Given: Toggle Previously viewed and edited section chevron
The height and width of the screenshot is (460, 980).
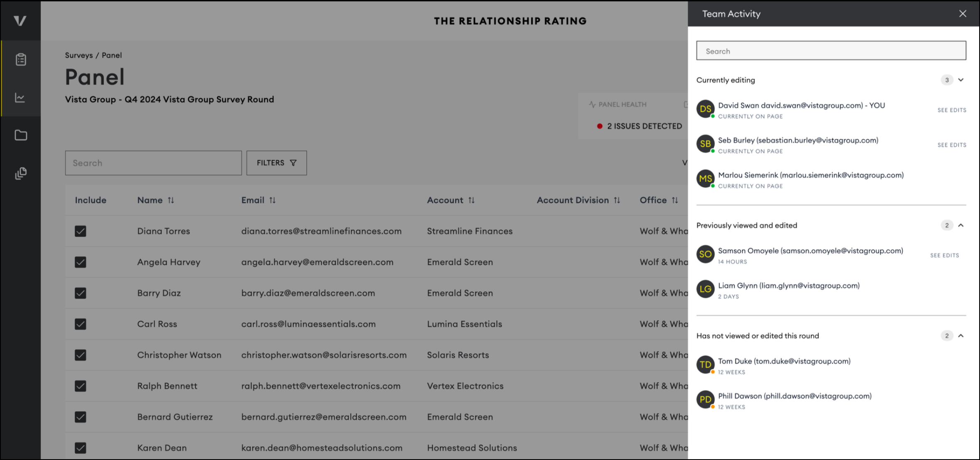Looking at the screenshot, I should [x=961, y=225].
